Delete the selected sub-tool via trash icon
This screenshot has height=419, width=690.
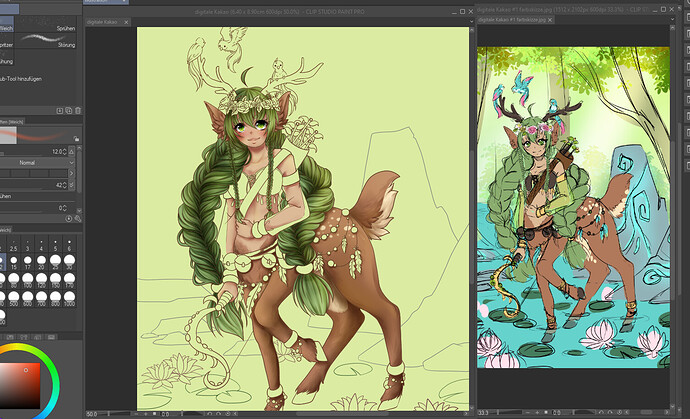coord(78,110)
